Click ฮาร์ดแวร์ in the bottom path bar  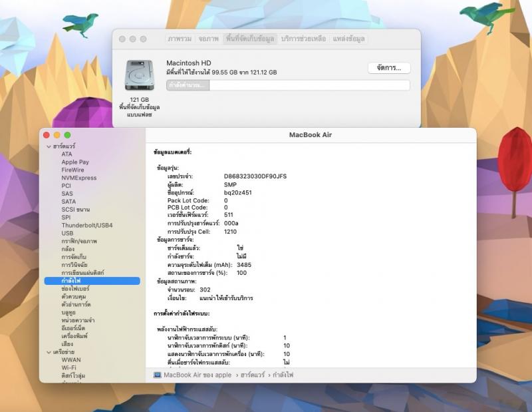click(x=253, y=375)
